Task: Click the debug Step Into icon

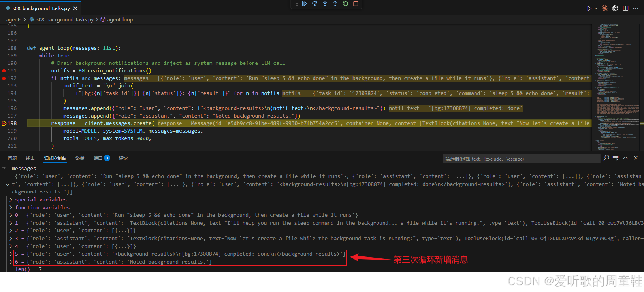Action: (x=325, y=4)
